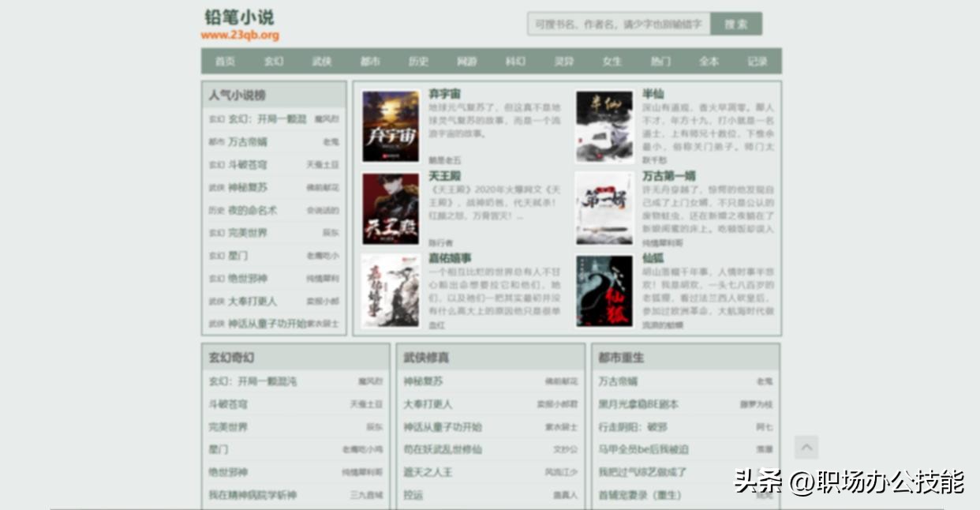The image size is (980, 510).
Task: Switch to the 玄幻 category tab
Action: (273, 60)
